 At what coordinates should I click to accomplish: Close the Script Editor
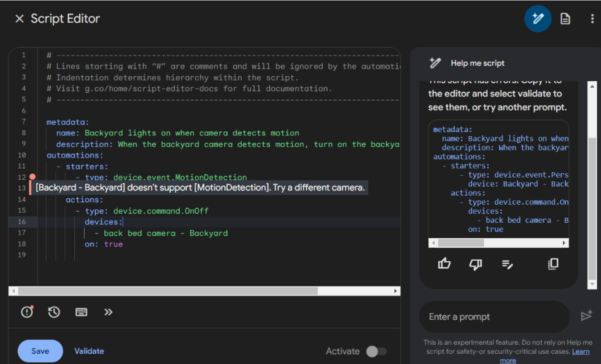(19, 18)
